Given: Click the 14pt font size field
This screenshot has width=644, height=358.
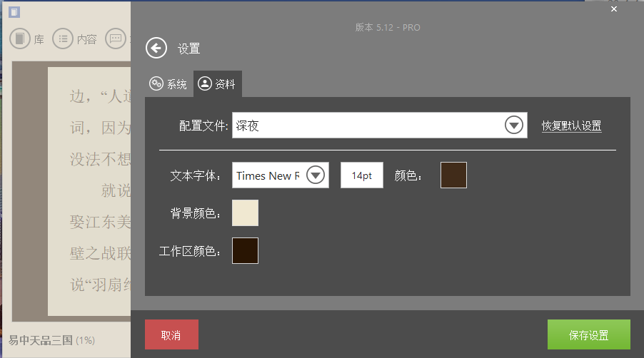Looking at the screenshot, I should [x=362, y=175].
